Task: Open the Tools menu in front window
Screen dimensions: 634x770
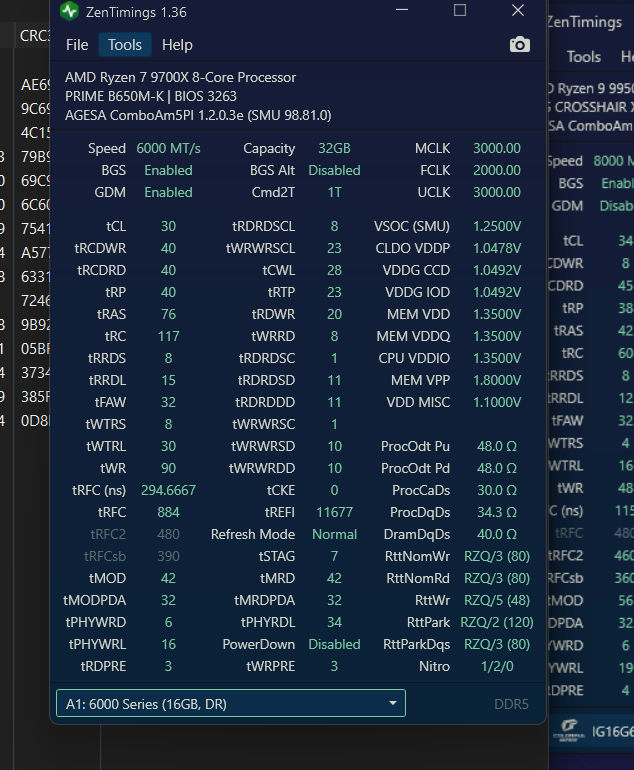Action: click(x=125, y=45)
